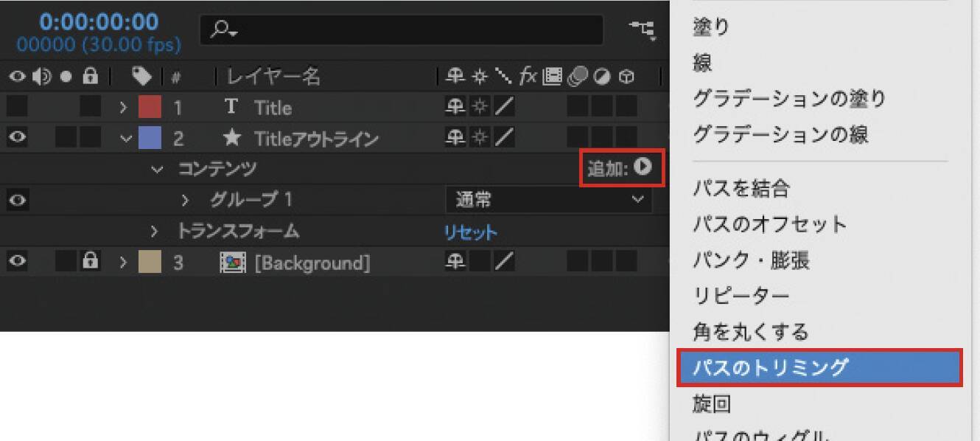
Task: Click the layer search field
Action: 402,29
